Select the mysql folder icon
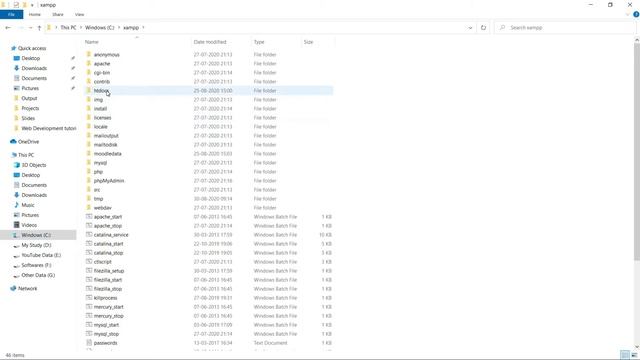This screenshot has height=360, width=640. (89, 162)
